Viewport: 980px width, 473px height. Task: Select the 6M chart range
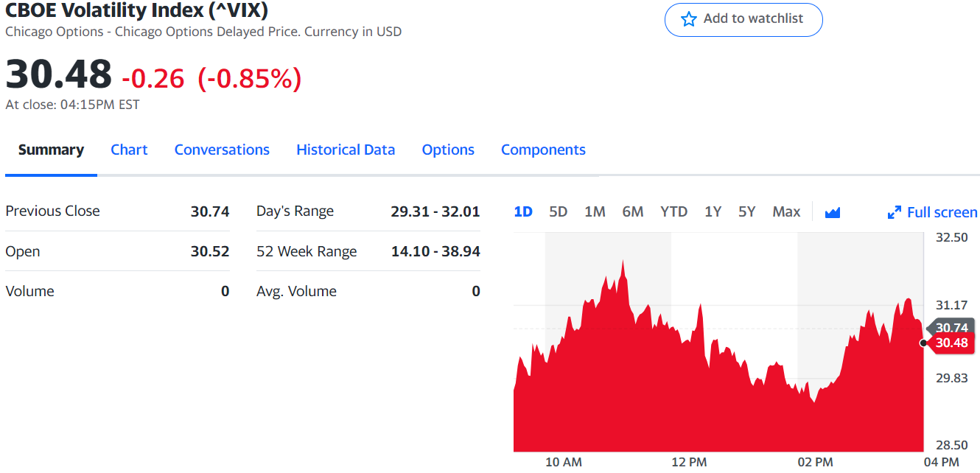coord(633,211)
